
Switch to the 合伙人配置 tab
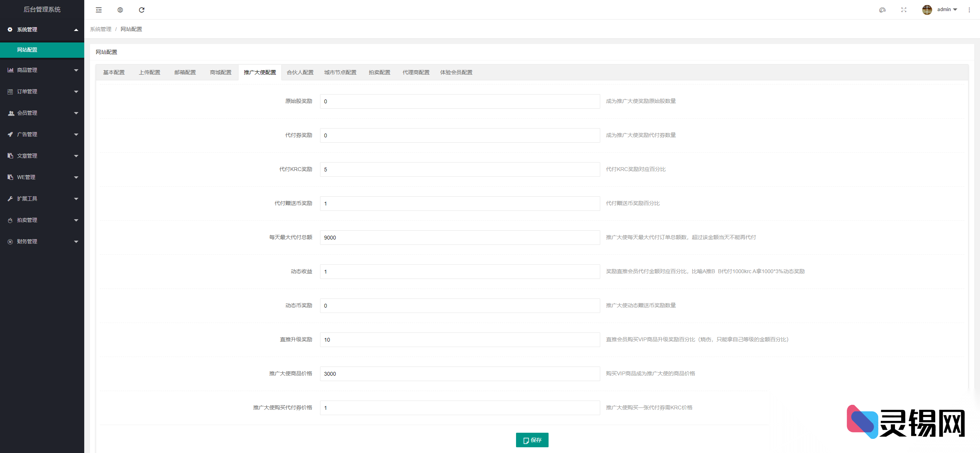pos(300,72)
